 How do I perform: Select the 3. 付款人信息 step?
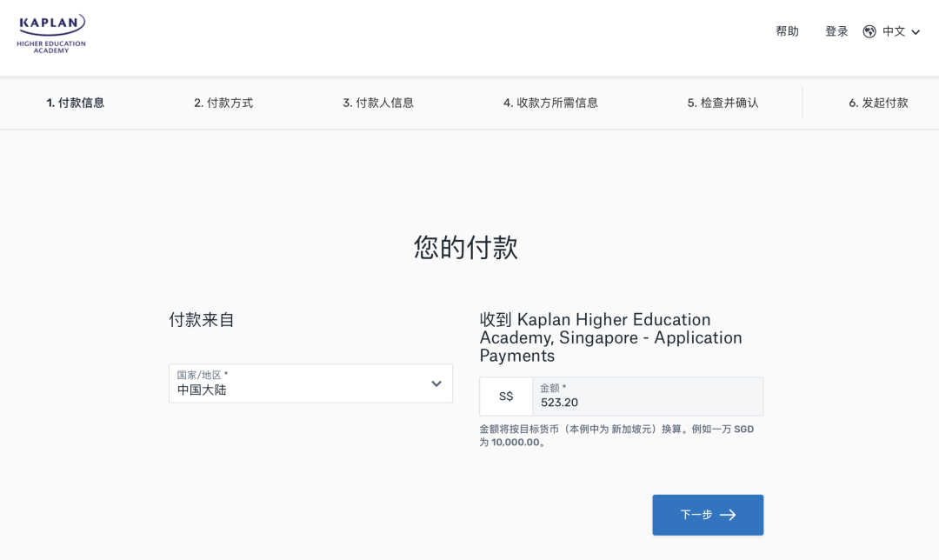click(377, 103)
